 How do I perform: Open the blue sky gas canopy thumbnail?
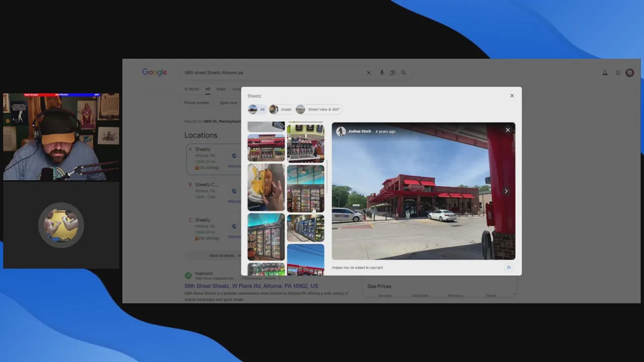(x=305, y=259)
